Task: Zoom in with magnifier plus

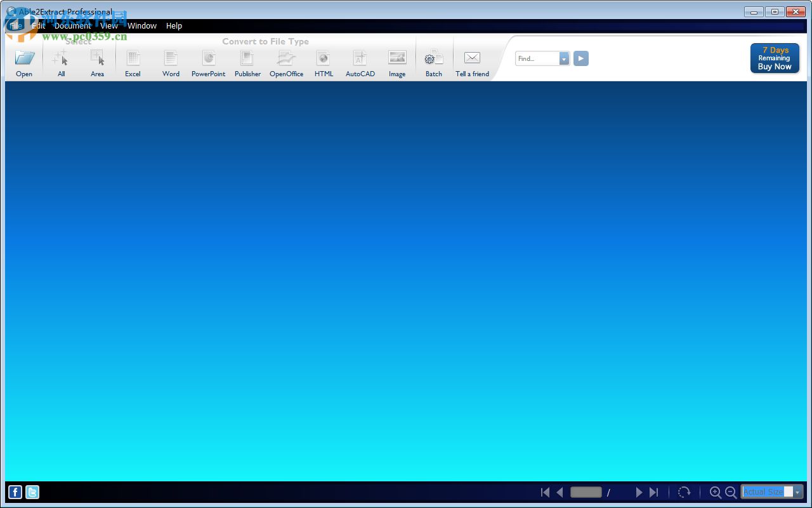Action: [x=716, y=492]
